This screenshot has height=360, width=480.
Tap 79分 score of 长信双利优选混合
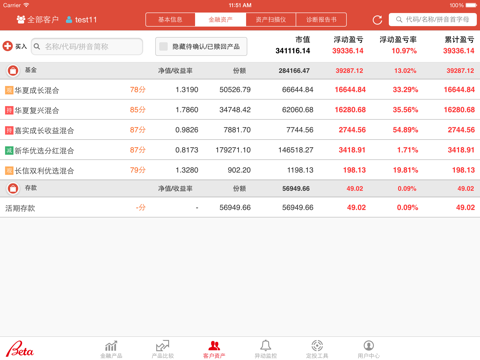pyautogui.click(x=138, y=170)
